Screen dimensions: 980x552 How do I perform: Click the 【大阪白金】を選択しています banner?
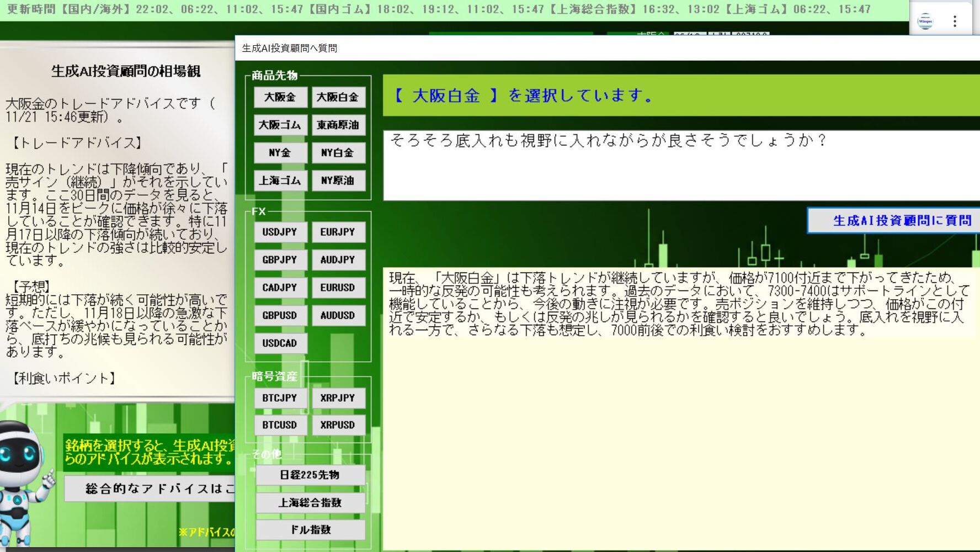(681, 95)
